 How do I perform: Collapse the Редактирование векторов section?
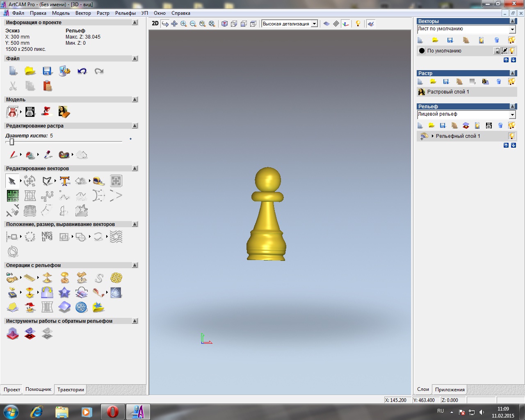135,169
